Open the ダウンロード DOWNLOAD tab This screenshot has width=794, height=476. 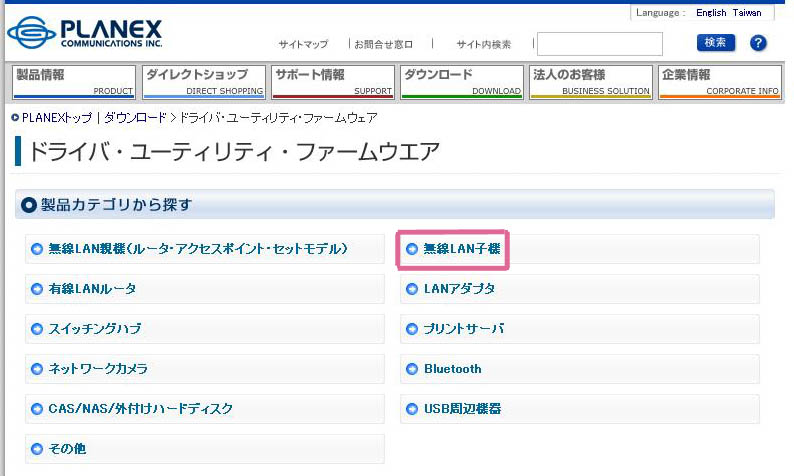click(462, 82)
